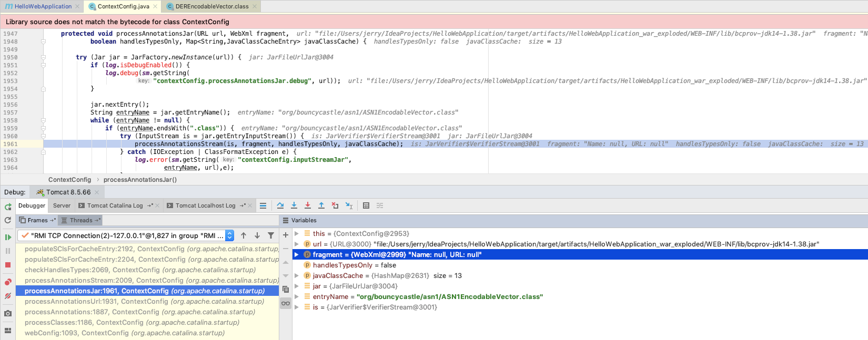Screen dimensions: 868x340
Task: Click the Update application refresh icon
Action: [x=8, y=220]
